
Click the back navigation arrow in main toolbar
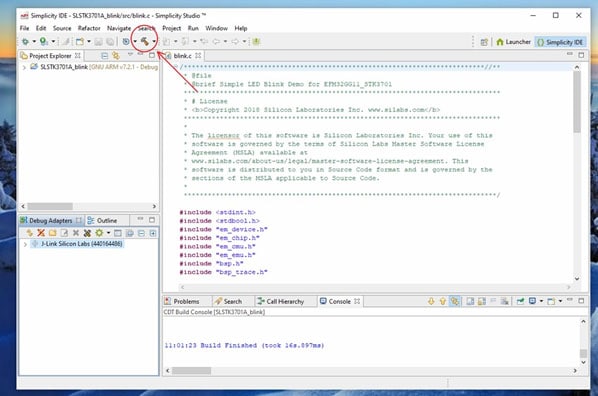pos(216,41)
